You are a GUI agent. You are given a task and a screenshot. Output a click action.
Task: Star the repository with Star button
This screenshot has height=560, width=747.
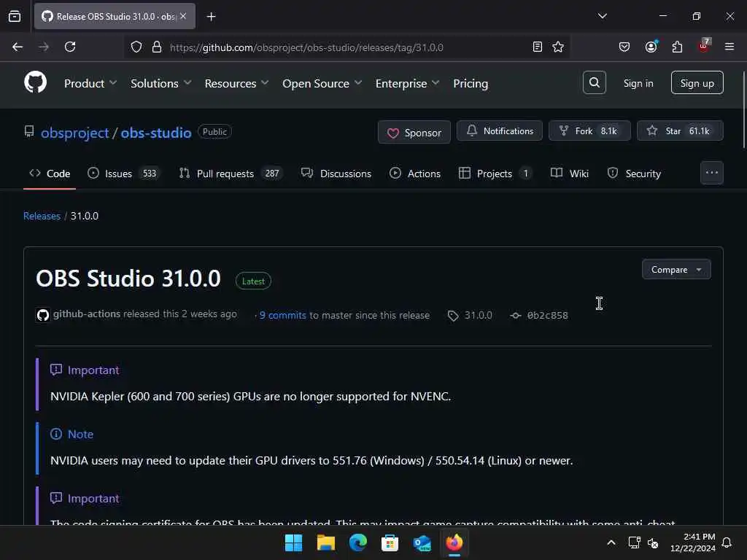[x=680, y=131]
